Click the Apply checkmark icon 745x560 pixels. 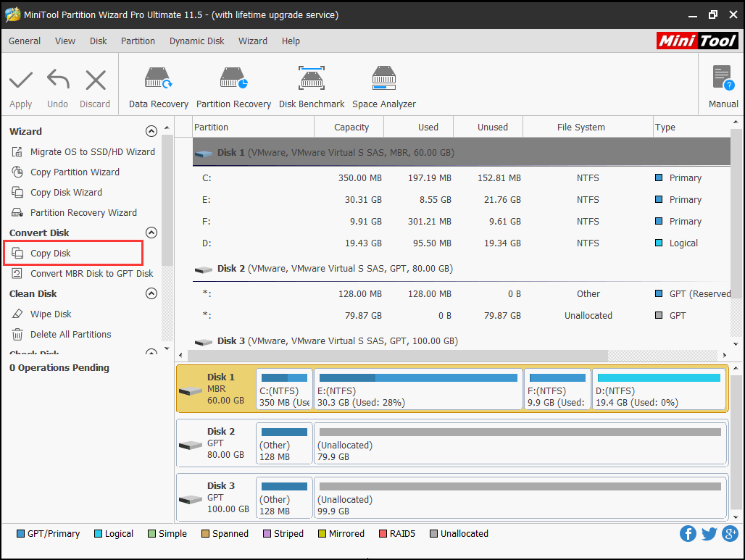pyautogui.click(x=21, y=80)
